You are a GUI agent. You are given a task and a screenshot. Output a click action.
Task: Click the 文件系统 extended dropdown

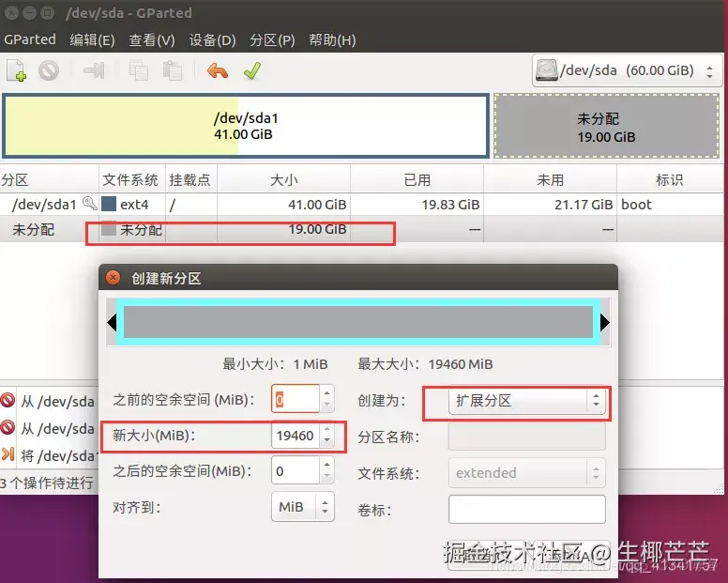pyautogui.click(x=527, y=473)
